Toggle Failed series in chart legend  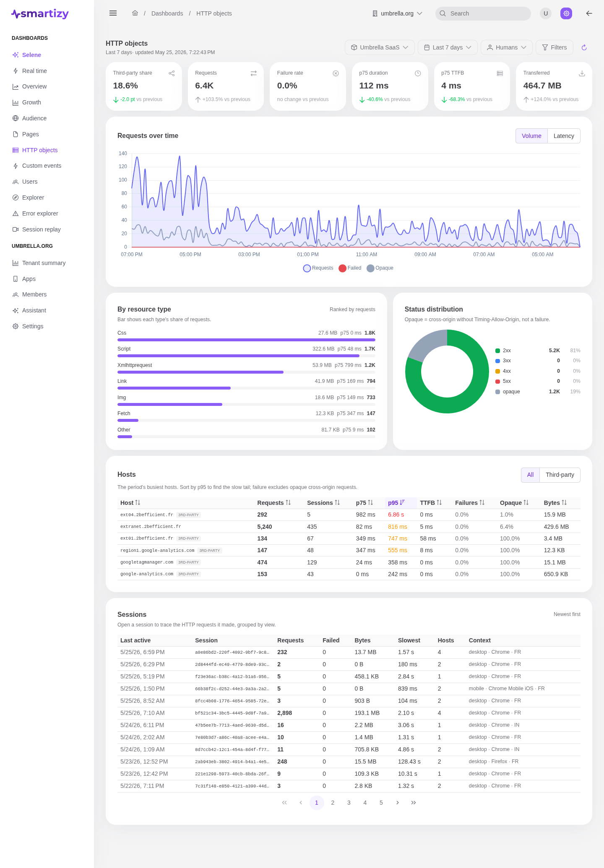350,268
